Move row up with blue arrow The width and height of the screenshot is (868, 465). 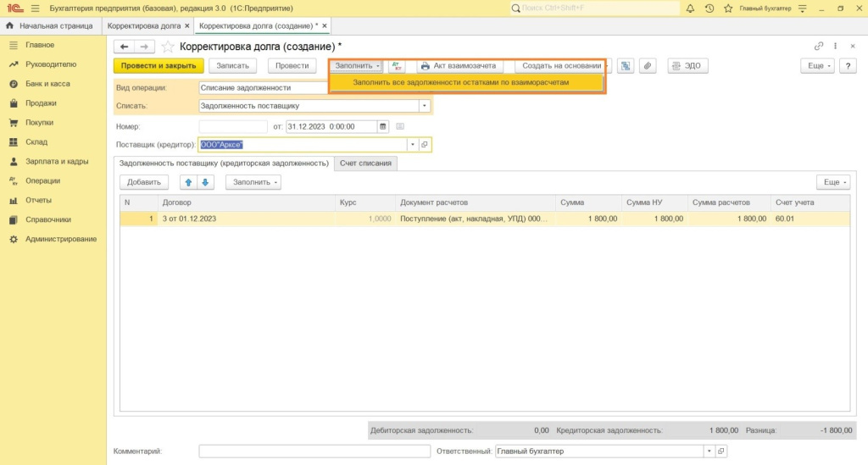(x=188, y=182)
